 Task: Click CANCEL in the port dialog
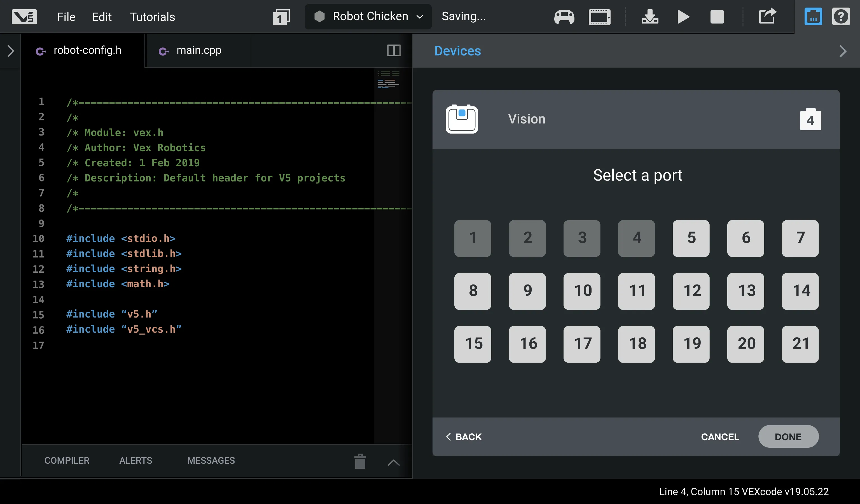click(720, 437)
